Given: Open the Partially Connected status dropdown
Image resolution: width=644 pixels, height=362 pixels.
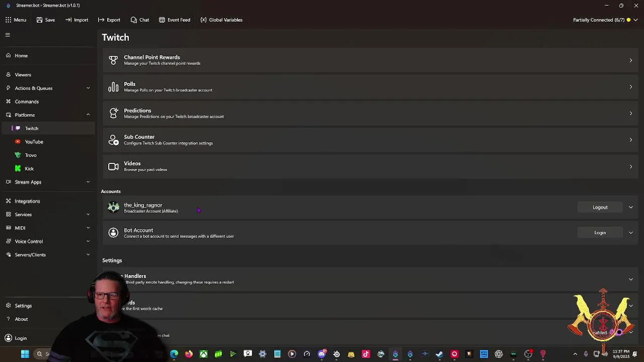Looking at the screenshot, I should click(x=605, y=20).
